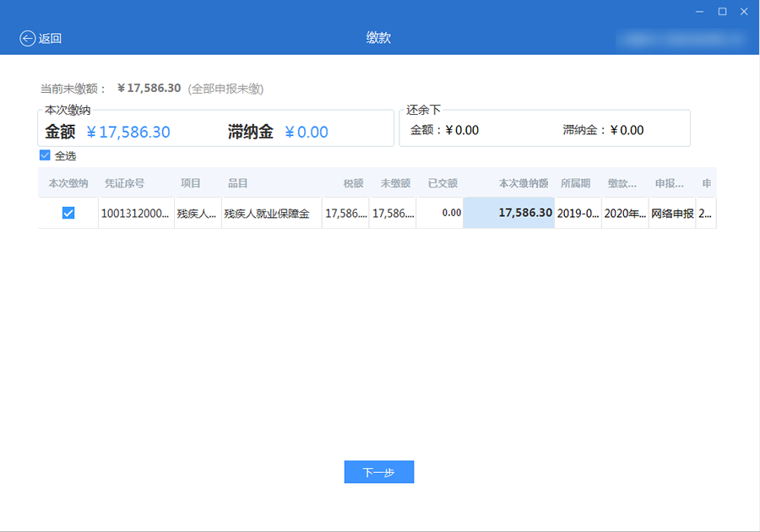Click the 品目 column header
Viewport: 760px width, 532px height.
(x=237, y=183)
